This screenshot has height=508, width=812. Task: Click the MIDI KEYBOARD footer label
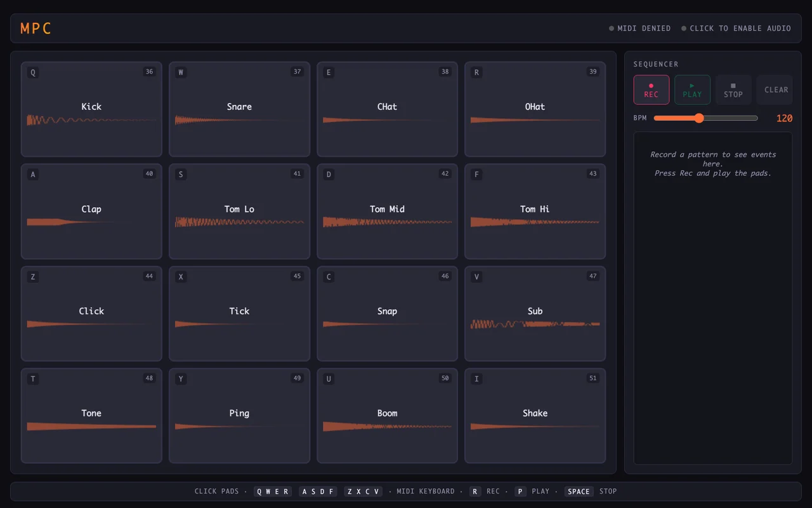426,491
